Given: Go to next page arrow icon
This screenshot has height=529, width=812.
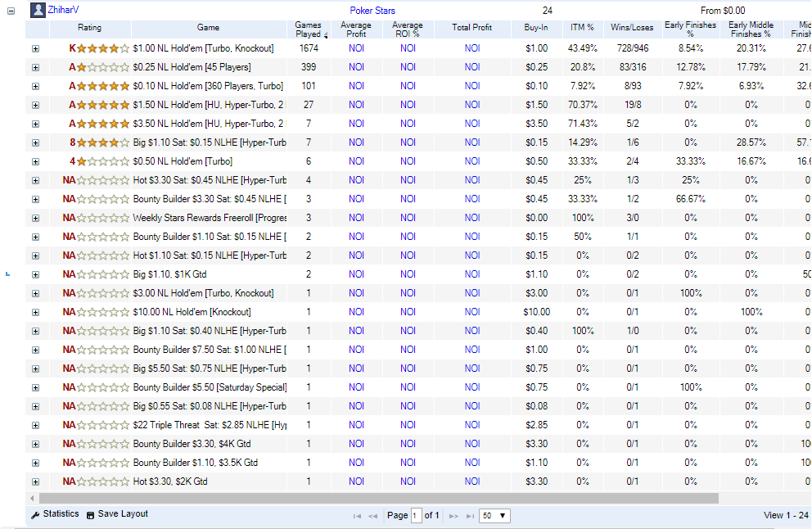Looking at the screenshot, I should pos(453,516).
